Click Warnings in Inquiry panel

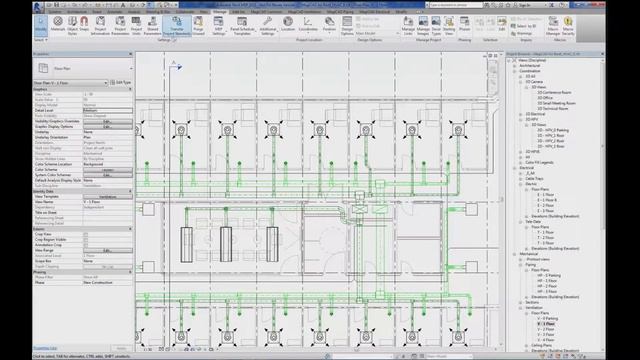click(521, 33)
